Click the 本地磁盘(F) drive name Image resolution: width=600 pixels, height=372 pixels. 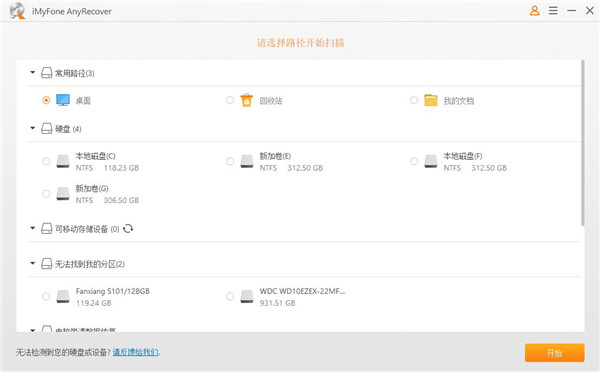(x=463, y=156)
